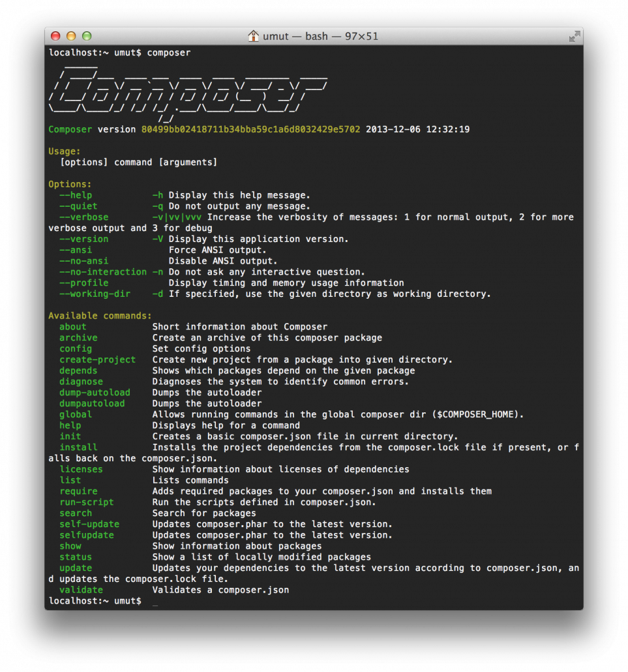The height and width of the screenshot is (672, 628).
Task: Click '($COMPOSER_HOME)' in the global description
Action: tap(475, 415)
